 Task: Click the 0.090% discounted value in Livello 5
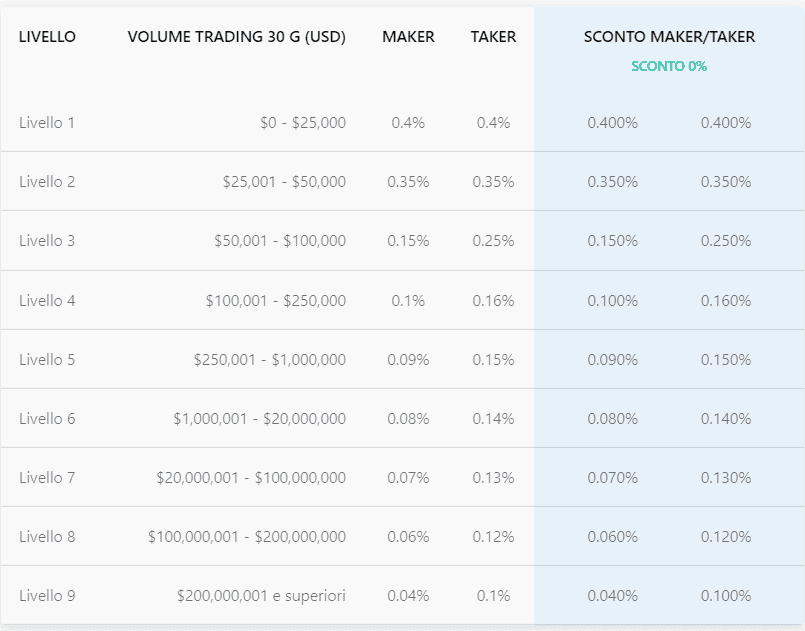(612, 359)
